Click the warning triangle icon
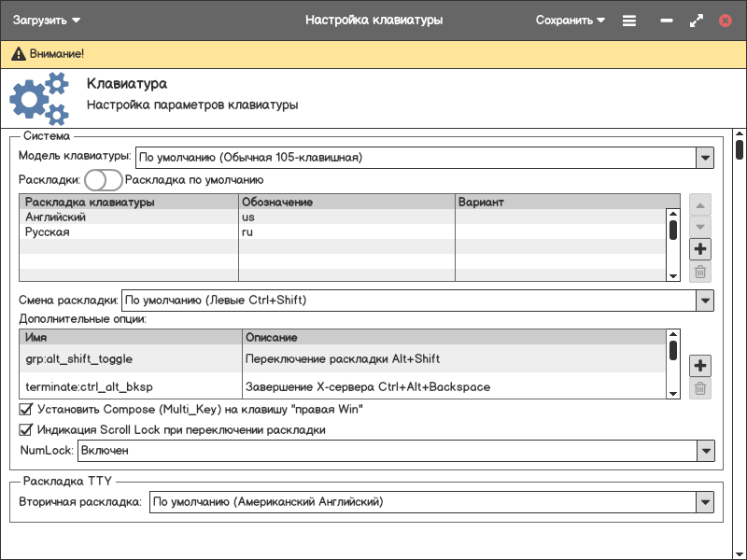Image resolution: width=747 pixels, height=560 pixels. point(18,55)
